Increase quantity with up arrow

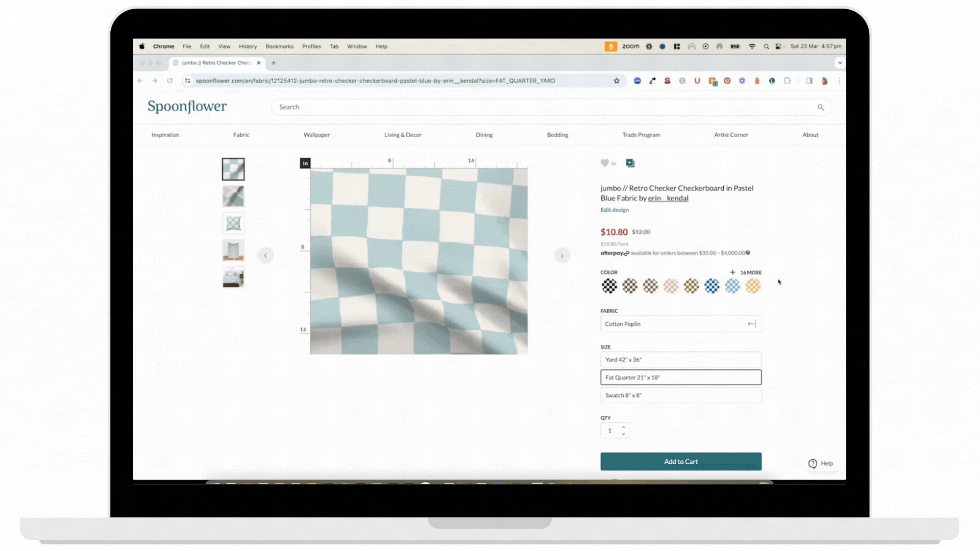coord(623,427)
